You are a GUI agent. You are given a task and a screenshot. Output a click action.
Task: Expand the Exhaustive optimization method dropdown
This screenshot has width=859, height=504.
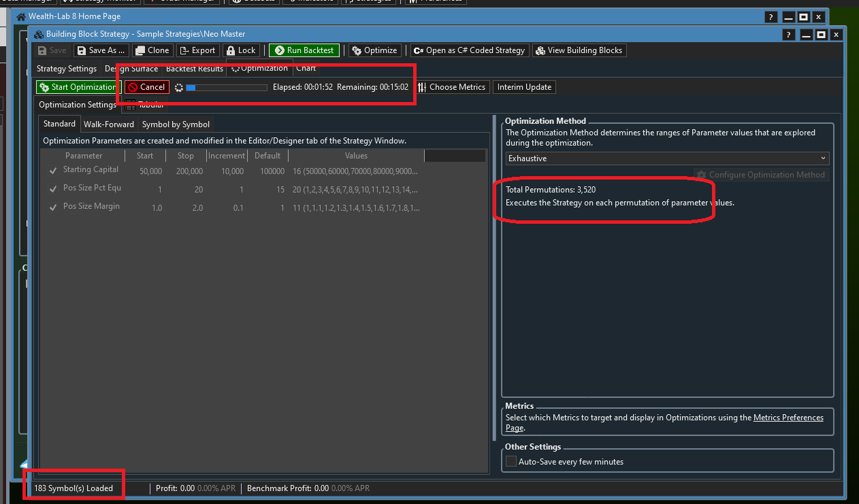click(x=667, y=158)
